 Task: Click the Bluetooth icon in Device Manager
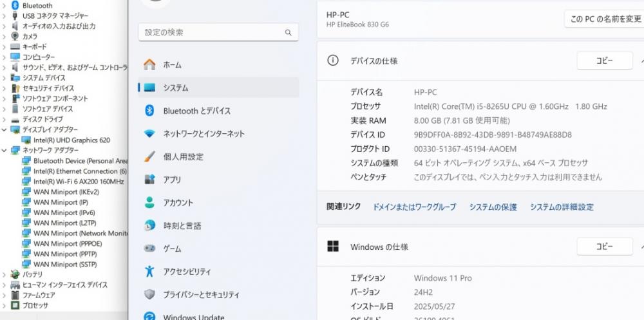pyautogui.click(x=15, y=5)
